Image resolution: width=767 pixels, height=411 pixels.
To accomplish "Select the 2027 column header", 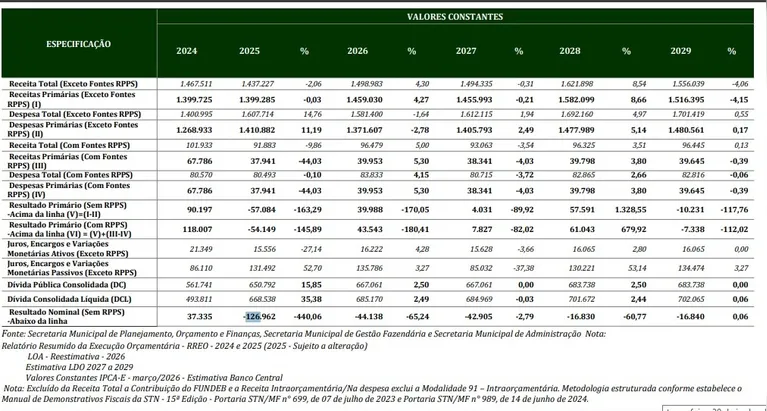I will click(466, 51).
